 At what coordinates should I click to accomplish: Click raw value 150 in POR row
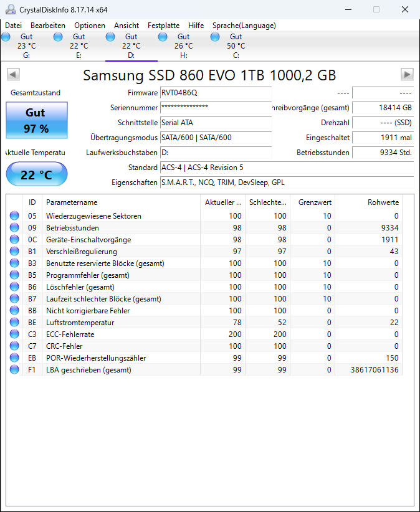click(392, 358)
